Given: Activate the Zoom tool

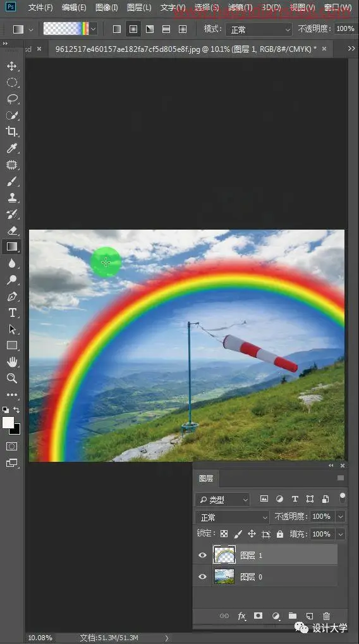Looking at the screenshot, I should (12, 378).
